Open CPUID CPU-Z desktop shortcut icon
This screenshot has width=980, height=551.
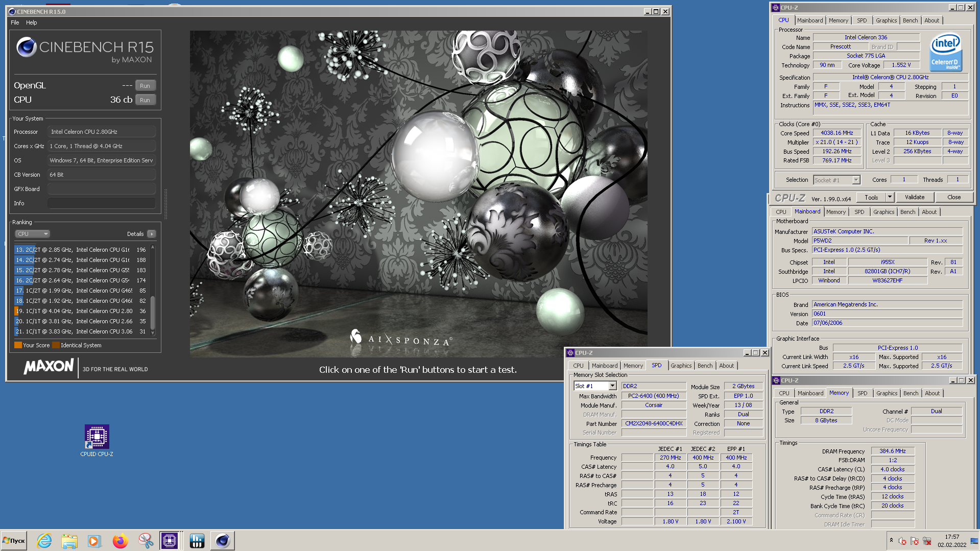(97, 441)
